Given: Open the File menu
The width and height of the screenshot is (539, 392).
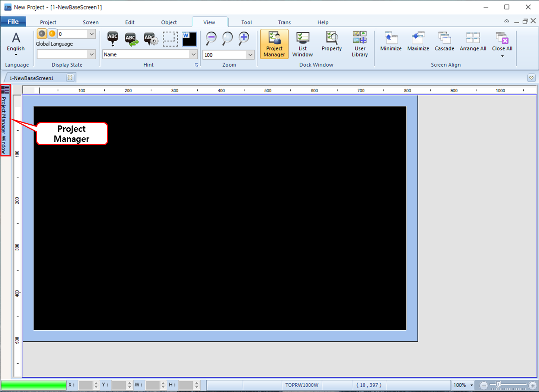Looking at the screenshot, I should coord(13,22).
